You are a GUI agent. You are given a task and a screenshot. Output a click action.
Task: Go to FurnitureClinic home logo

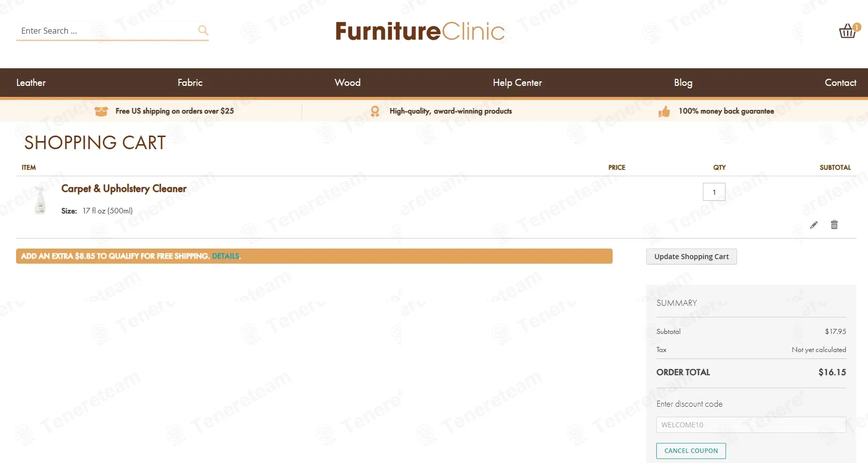[420, 31]
